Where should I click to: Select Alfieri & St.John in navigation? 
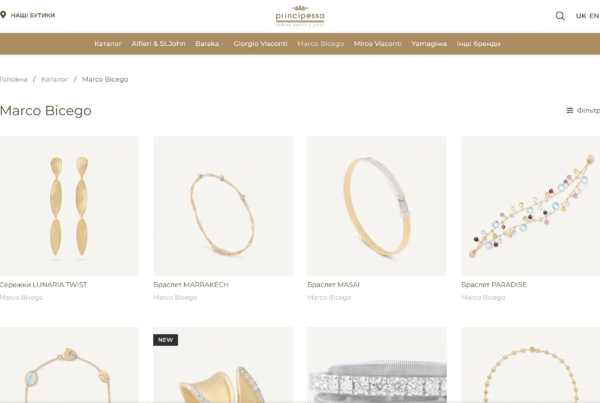tap(158, 44)
